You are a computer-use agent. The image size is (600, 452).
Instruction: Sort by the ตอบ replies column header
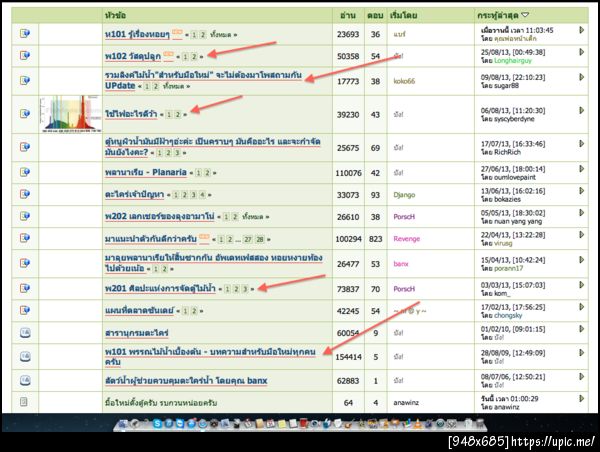(x=375, y=15)
